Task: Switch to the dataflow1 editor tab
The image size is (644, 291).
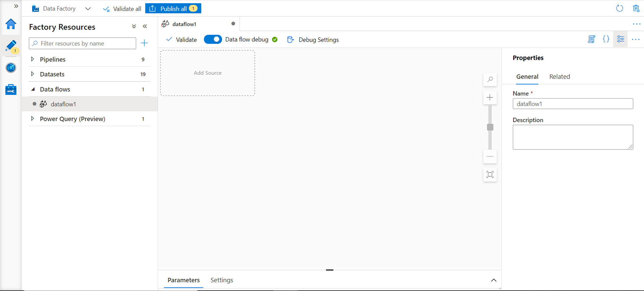Action: point(184,24)
